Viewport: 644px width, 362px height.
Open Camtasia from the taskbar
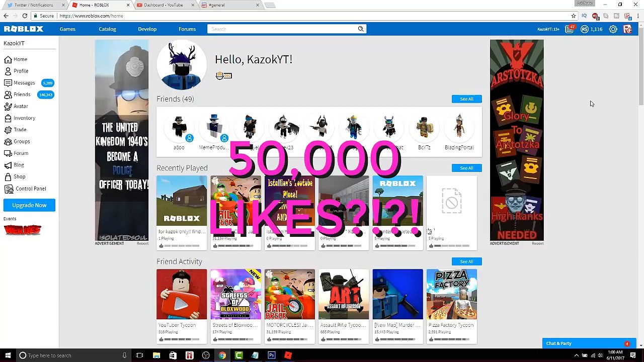pyautogui.click(x=238, y=355)
